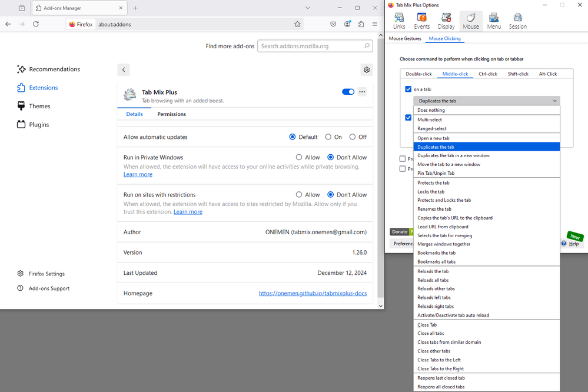Toggle Tab Mix Plus extension off
The height and width of the screenshot is (392, 588).
pos(348,92)
